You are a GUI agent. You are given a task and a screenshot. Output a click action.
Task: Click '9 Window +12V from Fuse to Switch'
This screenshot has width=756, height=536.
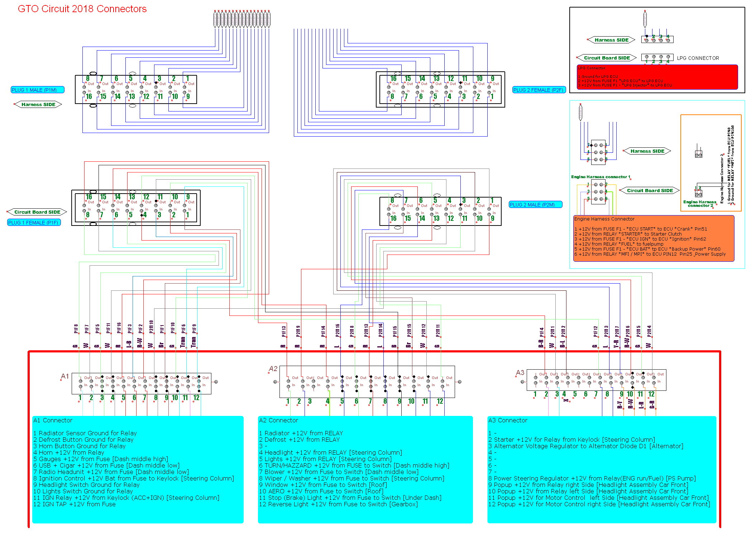pos(323,485)
